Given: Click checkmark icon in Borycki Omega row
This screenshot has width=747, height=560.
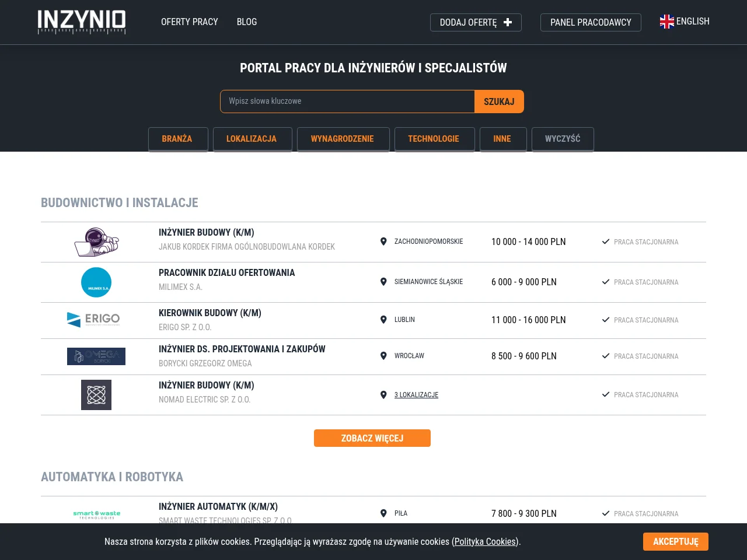Looking at the screenshot, I should coord(606,356).
